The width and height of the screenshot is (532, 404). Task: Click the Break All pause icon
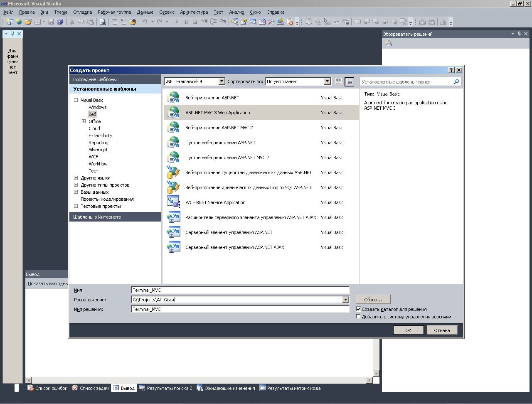pyautogui.click(x=186, y=22)
